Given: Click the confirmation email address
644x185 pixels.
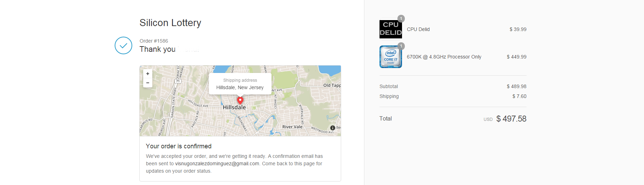Looking at the screenshot, I should click(x=217, y=164).
